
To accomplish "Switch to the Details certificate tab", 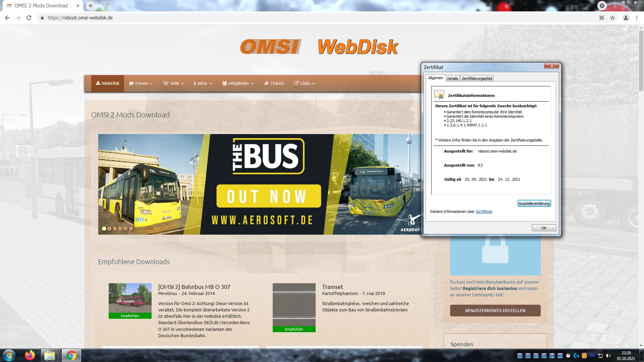I will tap(452, 78).
